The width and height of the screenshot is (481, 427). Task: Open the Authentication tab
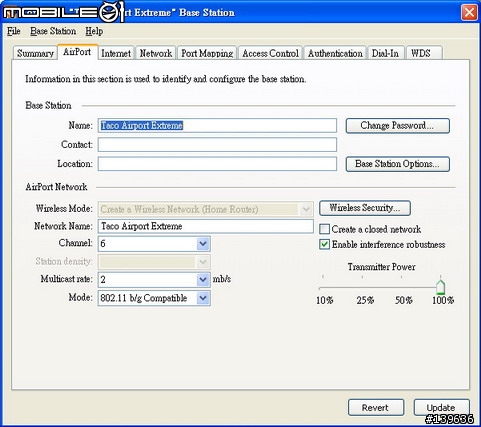point(335,53)
